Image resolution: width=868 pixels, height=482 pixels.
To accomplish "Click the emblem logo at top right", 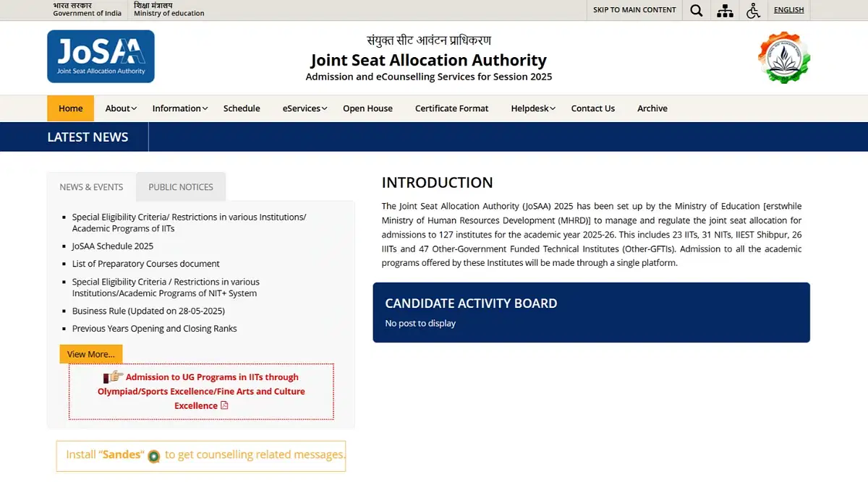I will coord(784,57).
